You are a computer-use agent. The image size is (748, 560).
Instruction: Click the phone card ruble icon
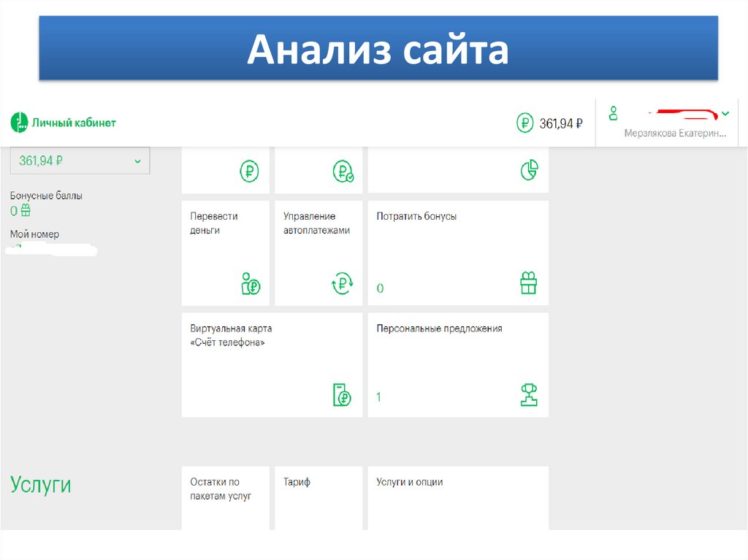(342, 394)
